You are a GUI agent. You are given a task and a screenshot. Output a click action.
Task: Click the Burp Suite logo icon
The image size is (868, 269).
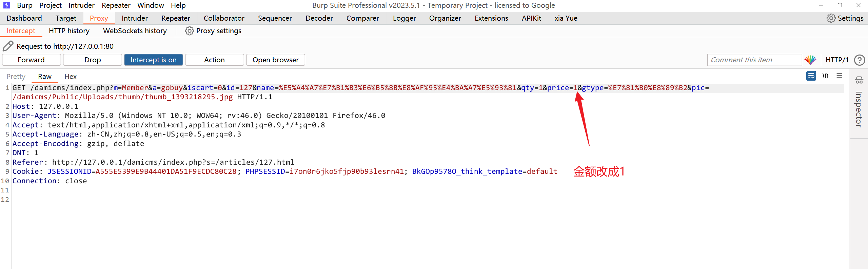tap(6, 5)
